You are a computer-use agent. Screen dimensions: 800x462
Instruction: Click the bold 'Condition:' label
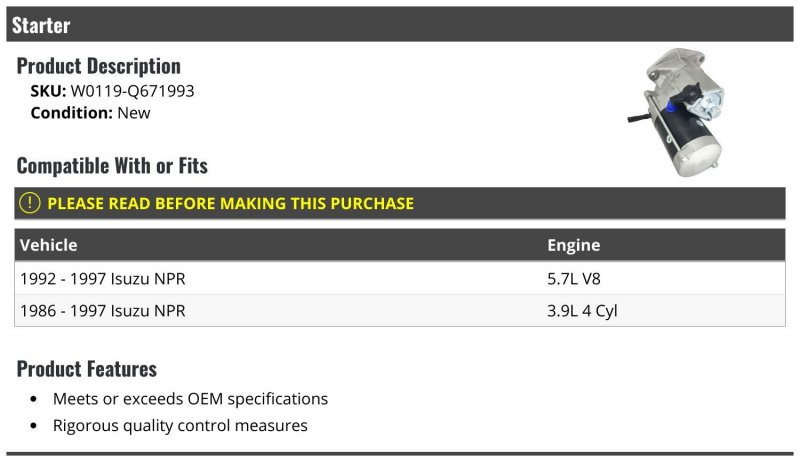click(72, 113)
